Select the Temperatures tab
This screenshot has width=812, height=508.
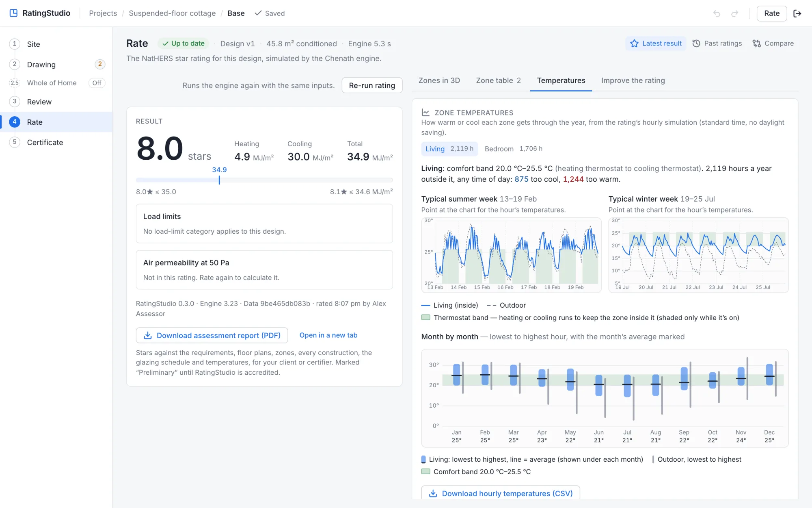coord(561,80)
